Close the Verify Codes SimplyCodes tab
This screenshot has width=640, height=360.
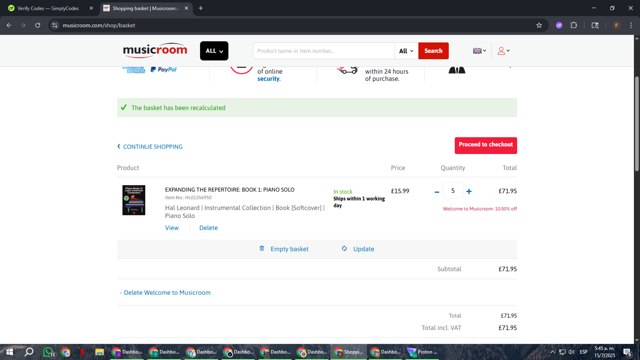click(x=91, y=8)
